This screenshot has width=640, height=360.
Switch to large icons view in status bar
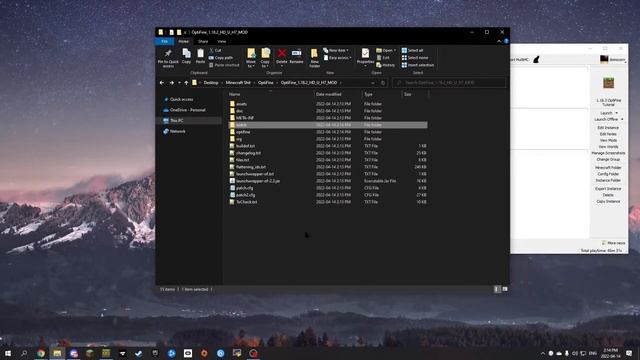click(505, 289)
